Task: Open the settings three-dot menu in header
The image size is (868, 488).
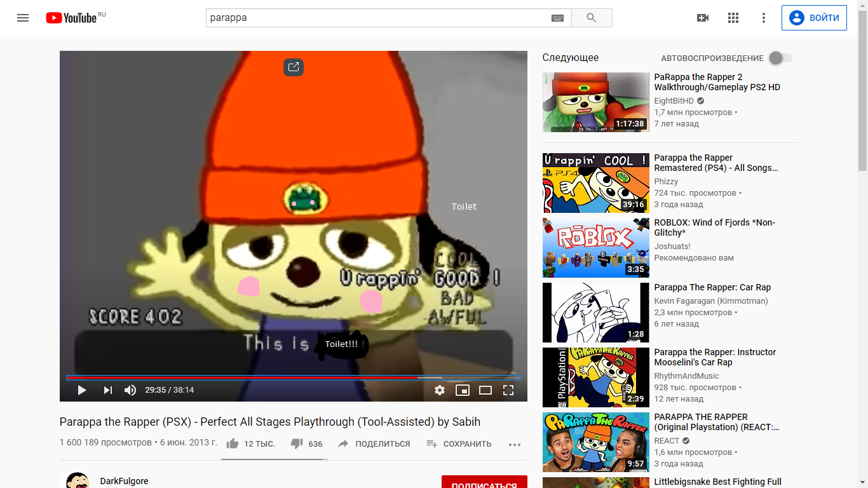Action: pos(764,18)
